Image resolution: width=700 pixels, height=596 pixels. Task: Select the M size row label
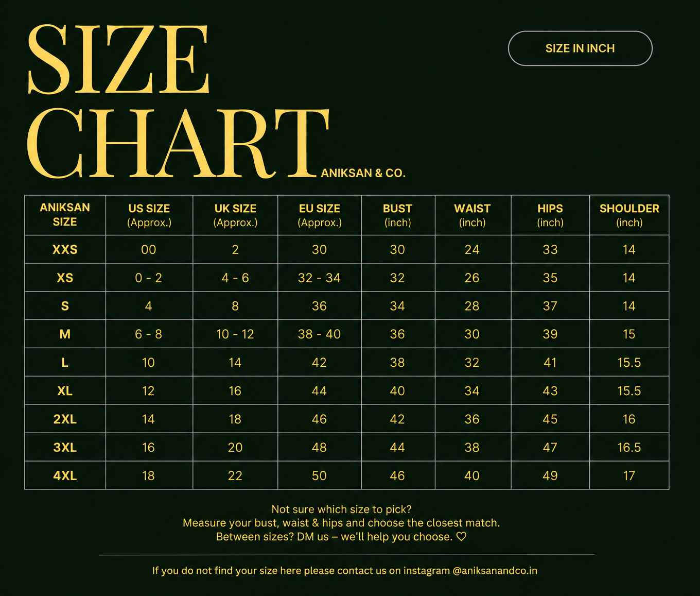point(65,334)
